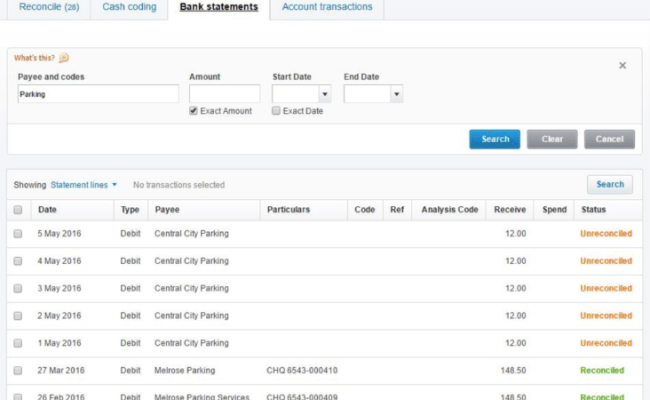Click Unreconciled status in 4 May row
The height and width of the screenshot is (400, 650).
pos(606,261)
